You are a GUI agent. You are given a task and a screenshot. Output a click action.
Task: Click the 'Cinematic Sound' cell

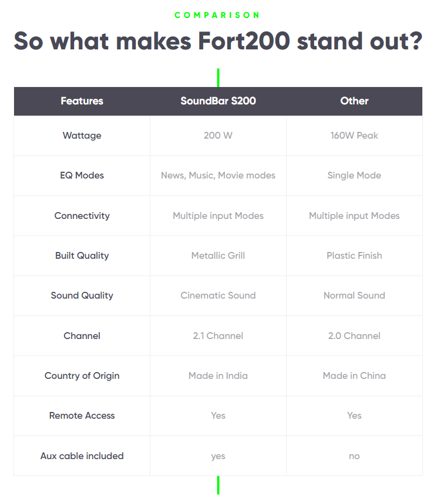pyautogui.click(x=218, y=295)
